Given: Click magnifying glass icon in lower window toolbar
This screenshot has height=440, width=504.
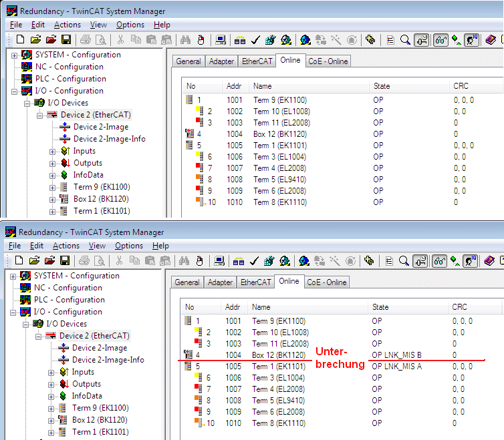Looking at the screenshot, I should [x=405, y=261].
